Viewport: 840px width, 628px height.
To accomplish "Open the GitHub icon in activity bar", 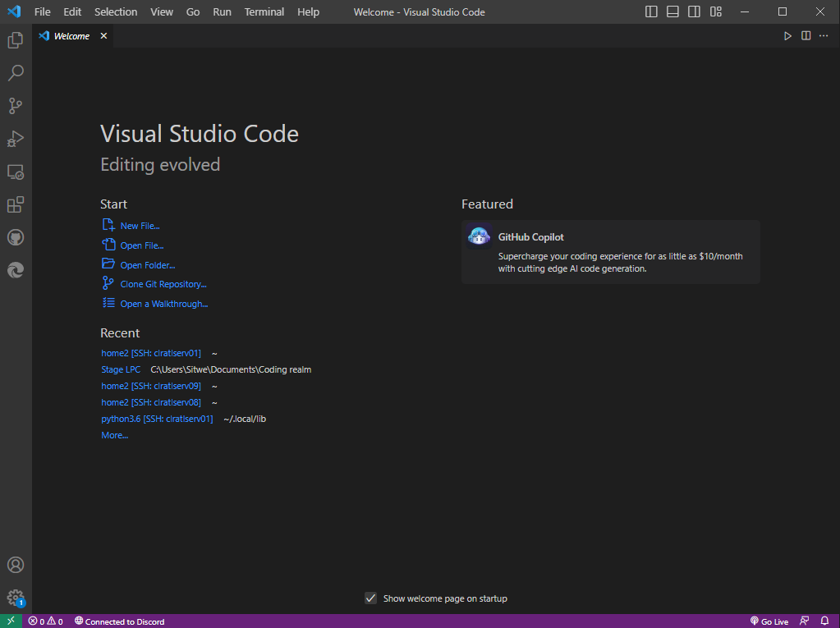I will coord(16,238).
